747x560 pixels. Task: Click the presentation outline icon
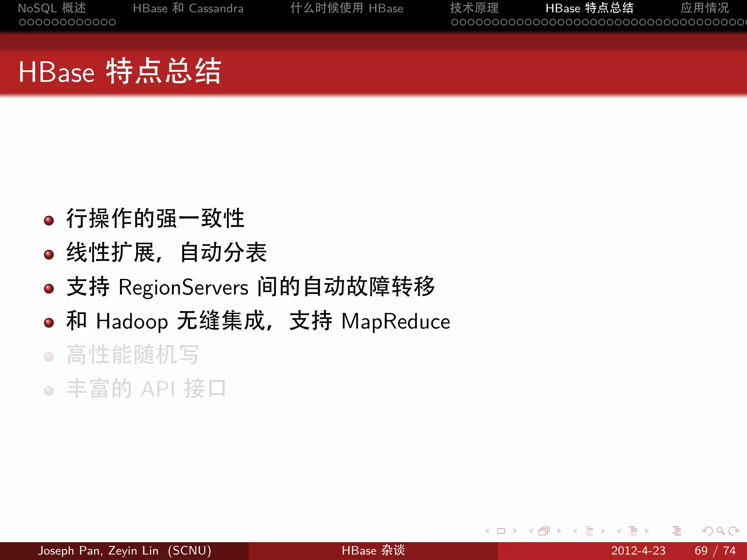point(677,531)
